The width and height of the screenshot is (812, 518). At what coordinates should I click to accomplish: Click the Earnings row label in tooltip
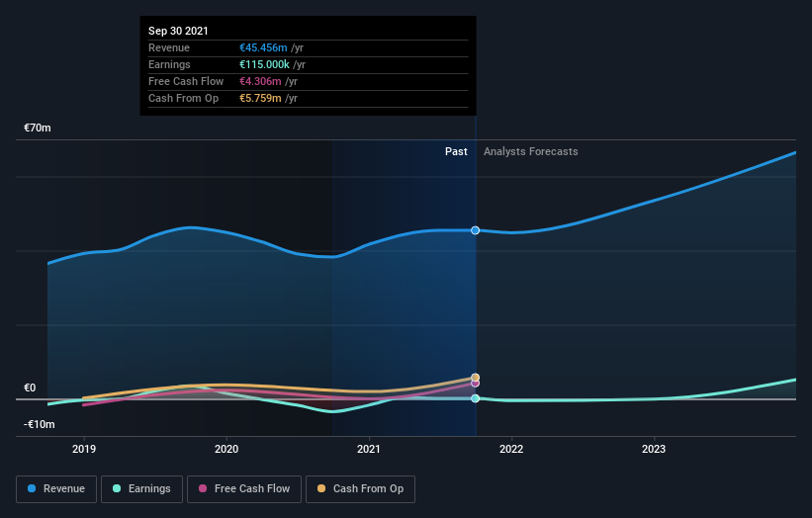[169, 64]
